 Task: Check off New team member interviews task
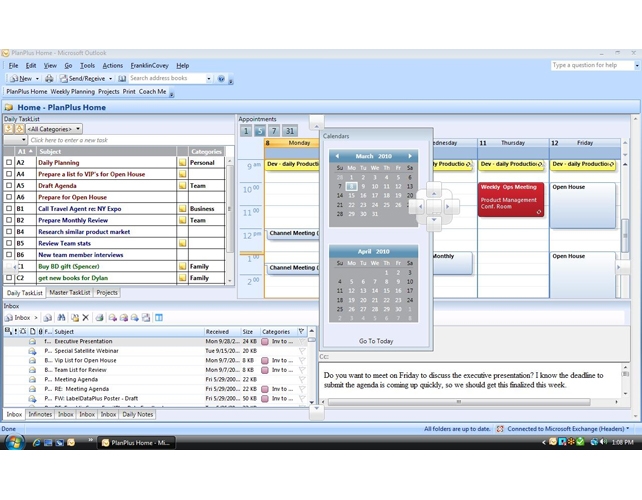(x=9, y=255)
